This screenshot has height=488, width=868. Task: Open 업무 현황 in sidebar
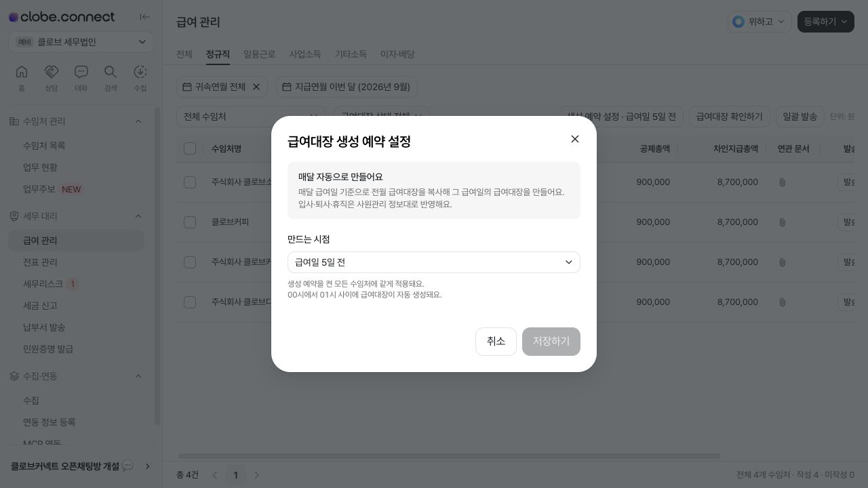tap(76, 167)
